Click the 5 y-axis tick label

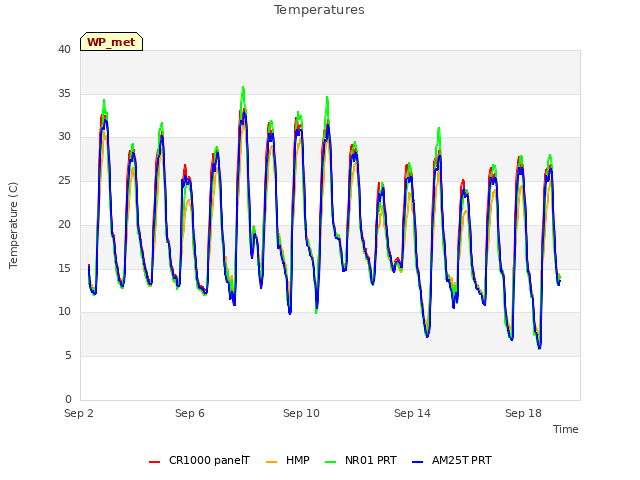68,356
